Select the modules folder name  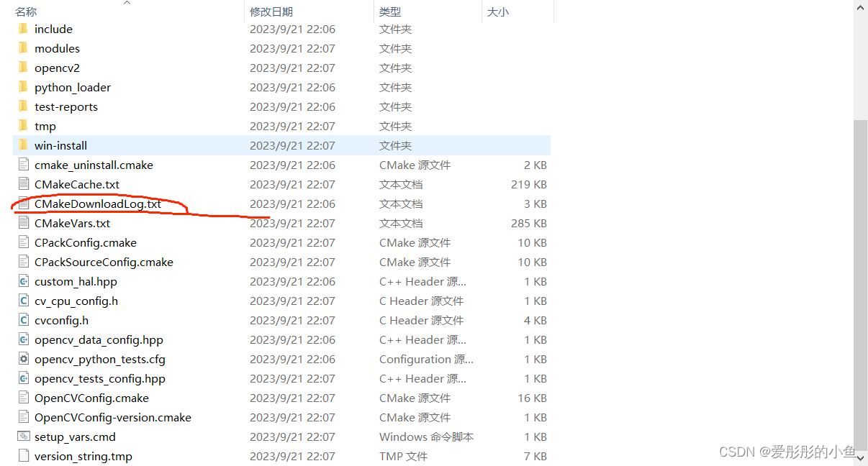point(57,48)
